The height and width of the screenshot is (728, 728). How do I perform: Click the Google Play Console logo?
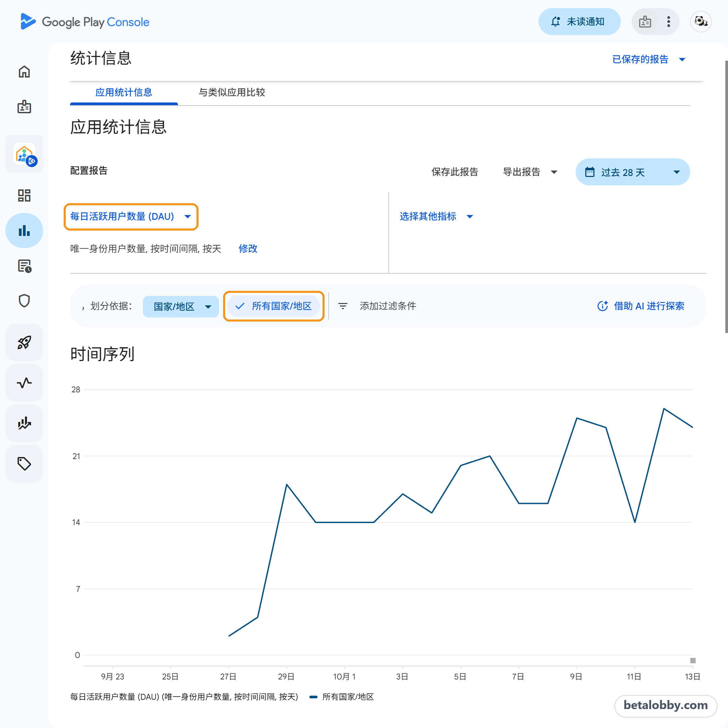[85, 22]
